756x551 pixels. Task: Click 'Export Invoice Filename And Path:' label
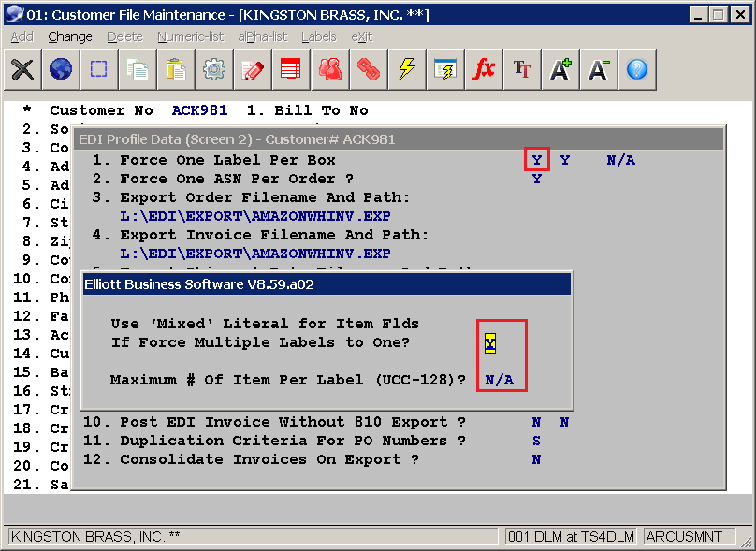(x=274, y=235)
